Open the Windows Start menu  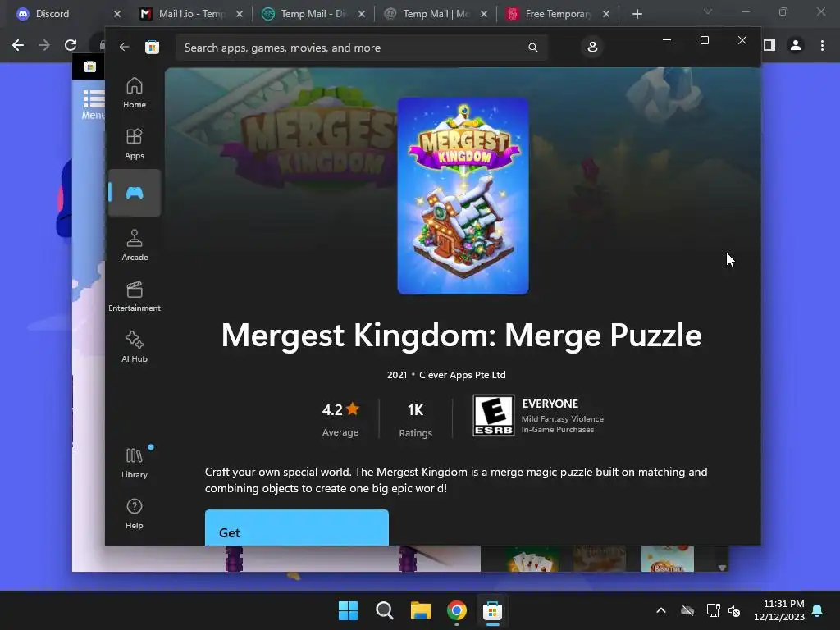pos(348,610)
